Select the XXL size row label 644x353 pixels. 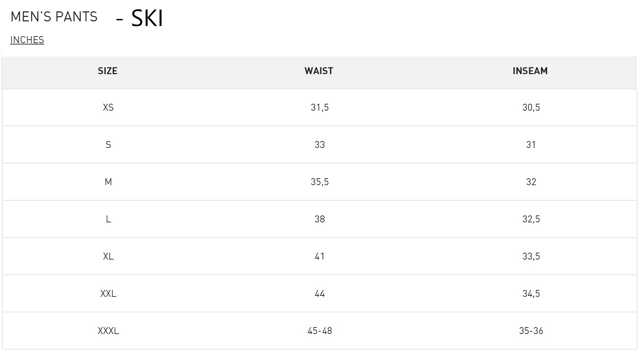tap(108, 294)
